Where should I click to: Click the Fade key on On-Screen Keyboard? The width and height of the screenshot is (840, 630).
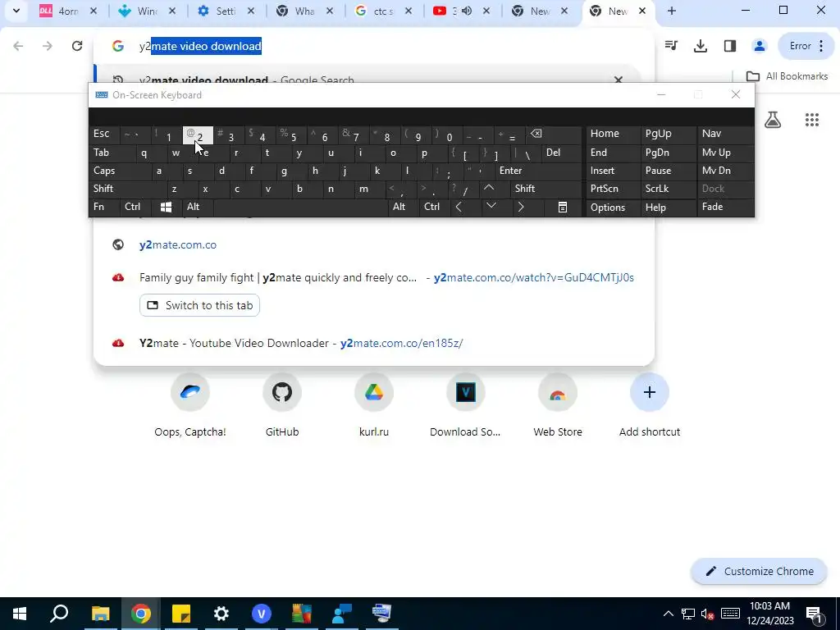coord(724,207)
